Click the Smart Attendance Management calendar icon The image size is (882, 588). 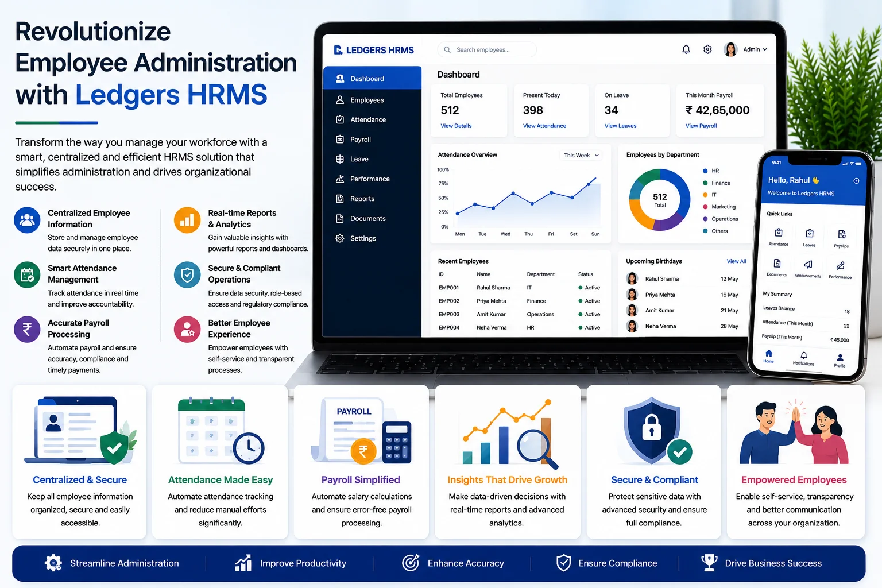[x=27, y=275]
